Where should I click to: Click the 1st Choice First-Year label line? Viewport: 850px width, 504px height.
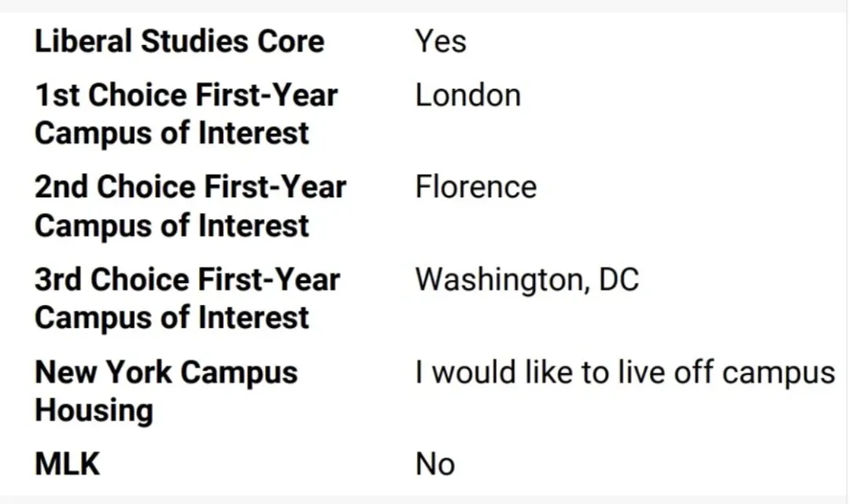tap(186, 96)
